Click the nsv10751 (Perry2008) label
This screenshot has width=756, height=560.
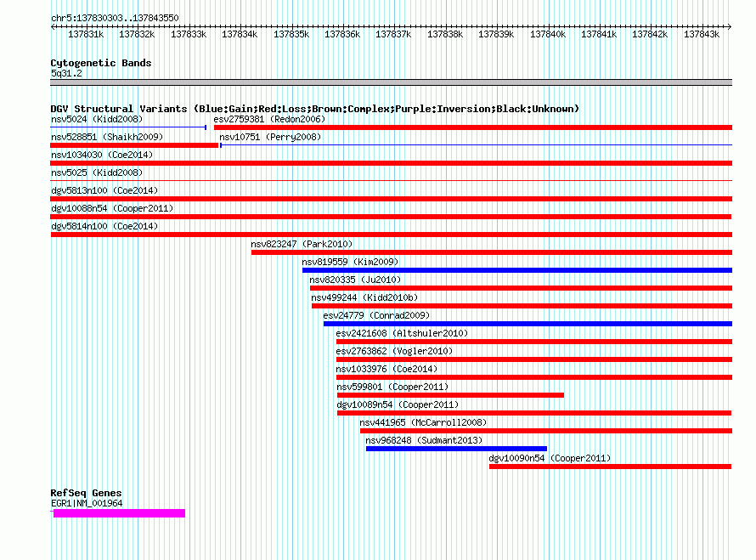[x=270, y=137]
